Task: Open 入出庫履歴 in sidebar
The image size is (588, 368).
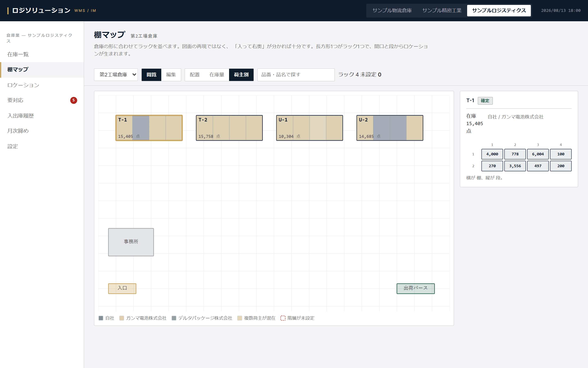Action: (x=42, y=116)
